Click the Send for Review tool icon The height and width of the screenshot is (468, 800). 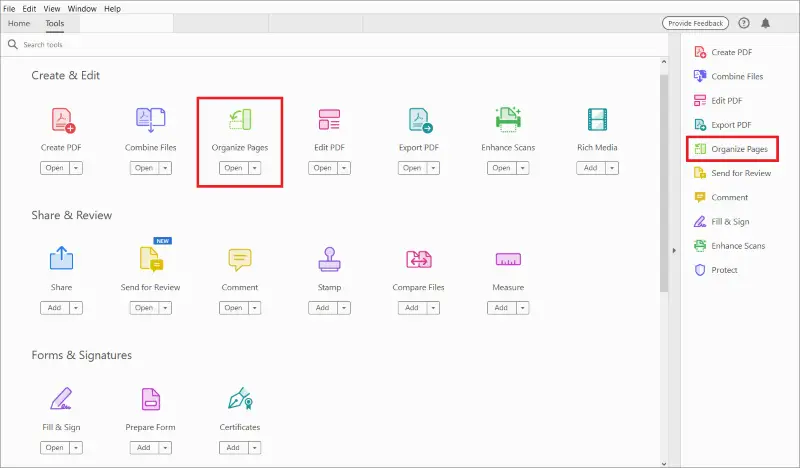click(151, 259)
